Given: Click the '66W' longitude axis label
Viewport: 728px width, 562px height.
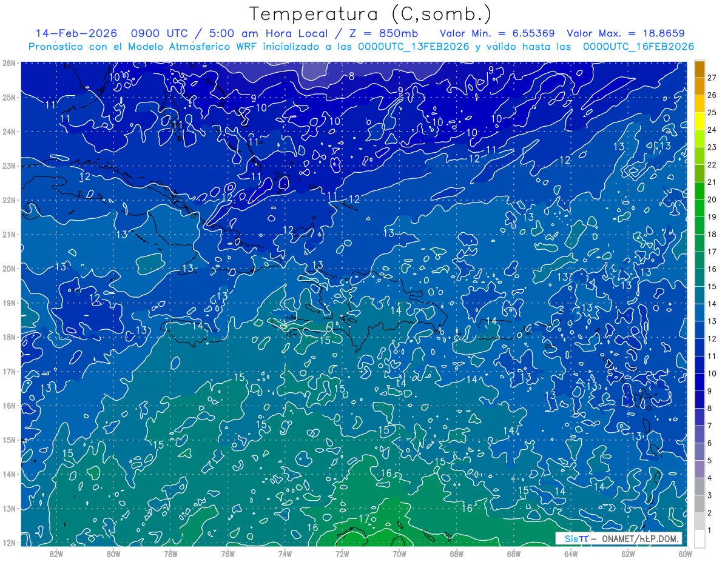Looking at the screenshot, I should point(514,554).
